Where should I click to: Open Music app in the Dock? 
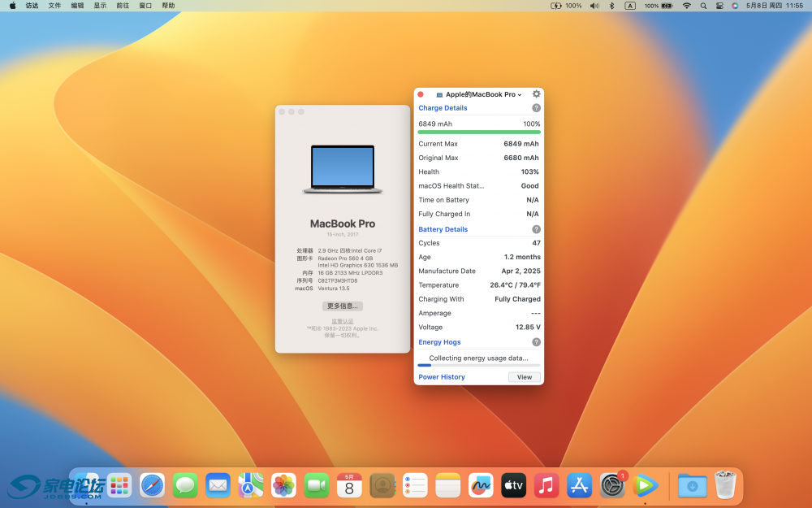[x=546, y=486]
